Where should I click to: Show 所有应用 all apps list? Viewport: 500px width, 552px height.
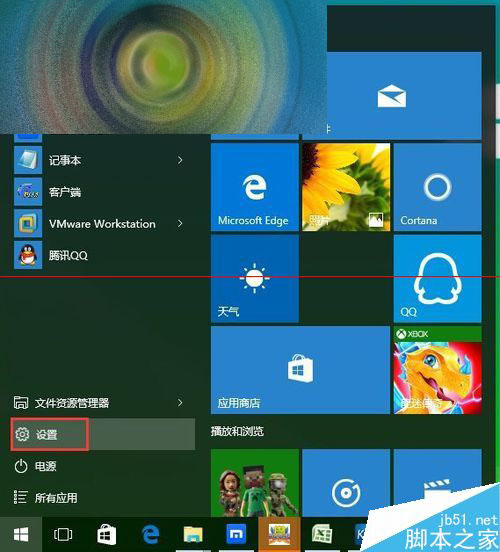[x=103, y=498]
